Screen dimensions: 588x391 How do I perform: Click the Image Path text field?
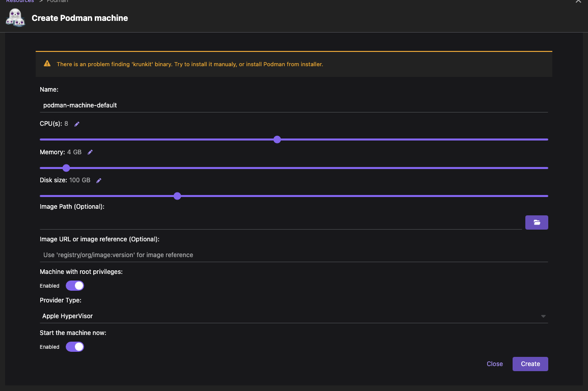(280, 222)
